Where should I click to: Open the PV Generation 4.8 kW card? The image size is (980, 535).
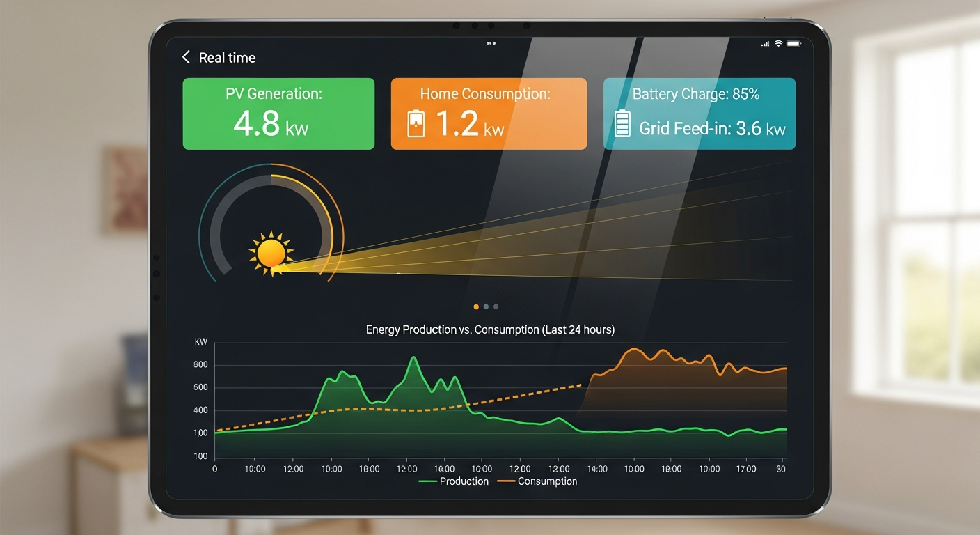[x=278, y=114]
